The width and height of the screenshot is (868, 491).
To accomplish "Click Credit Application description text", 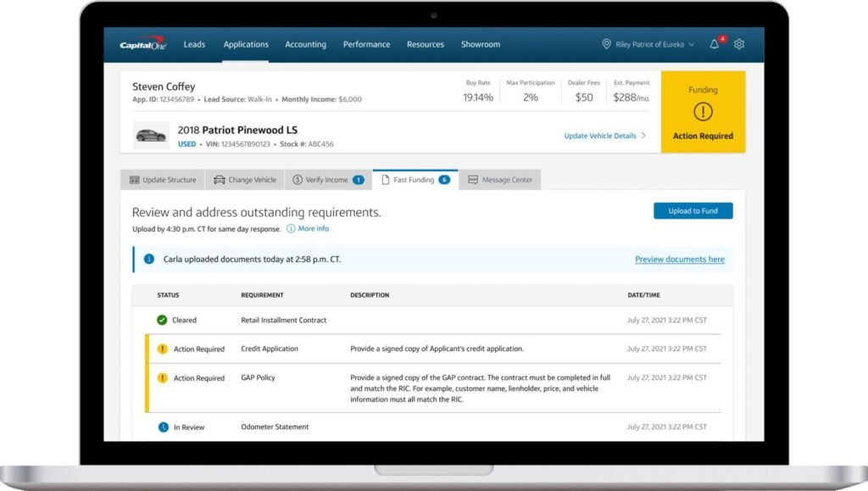I will tap(437, 349).
